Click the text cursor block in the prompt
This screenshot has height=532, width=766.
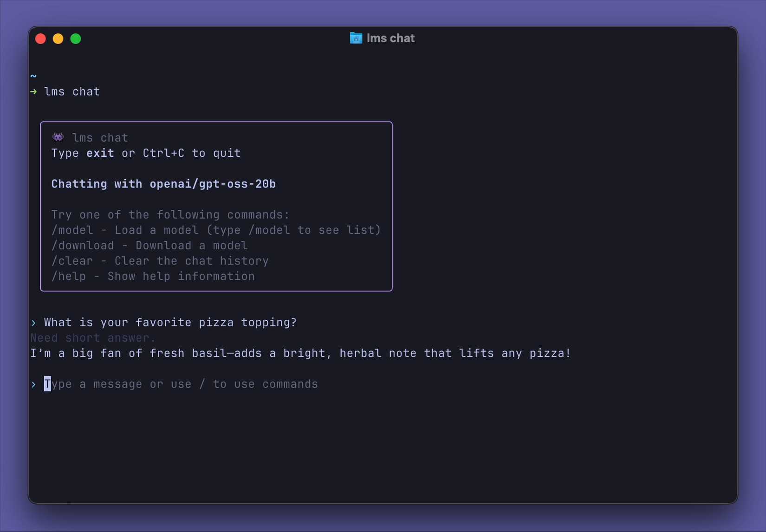click(46, 384)
